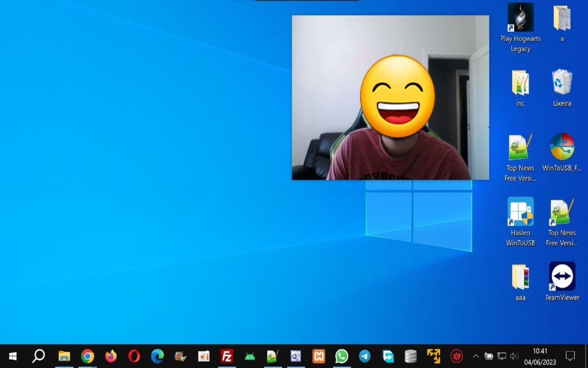The width and height of the screenshot is (588, 368).
Task: Check network status in the system tray
Action: coord(501,356)
